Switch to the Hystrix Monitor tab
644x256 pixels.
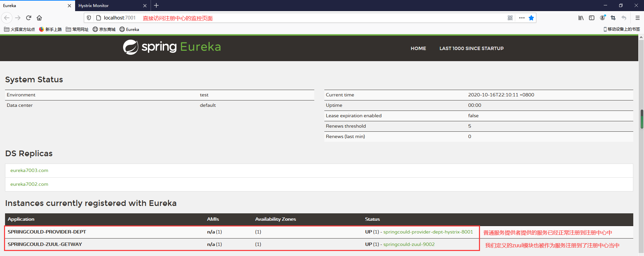coord(112,6)
